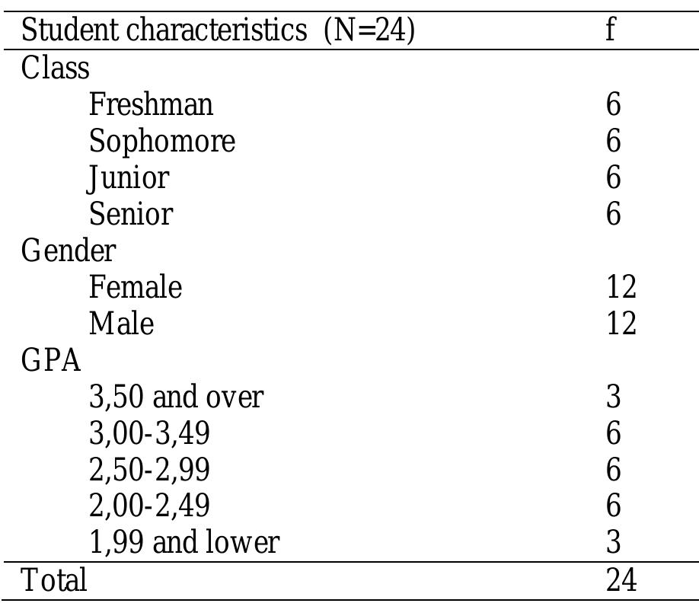Select the "Male" row label

pos(121,324)
